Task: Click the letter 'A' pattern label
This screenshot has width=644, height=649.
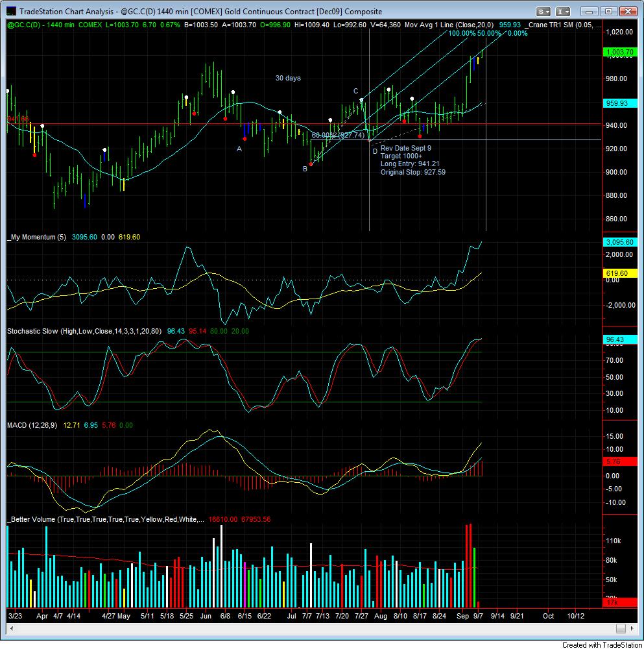Action: click(239, 149)
